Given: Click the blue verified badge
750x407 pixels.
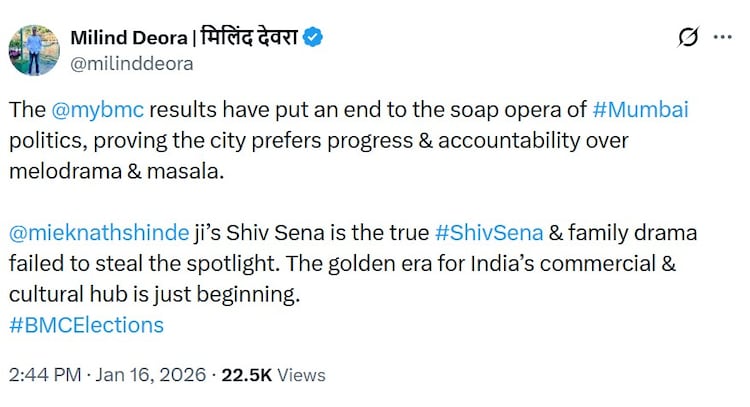Looking at the screenshot, I should [313, 38].
